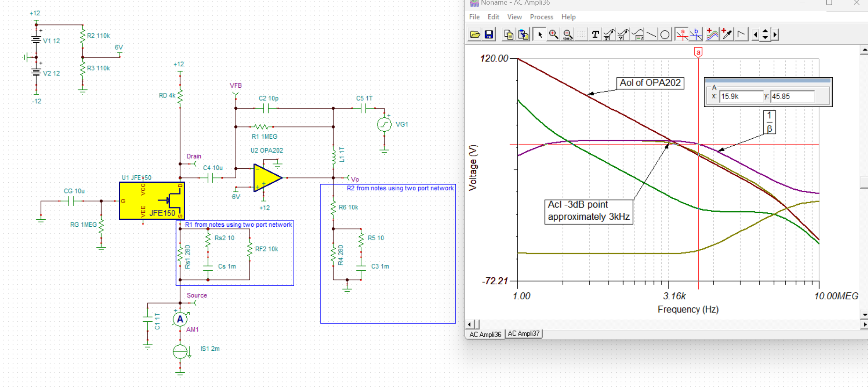The height and width of the screenshot is (387, 868).
Task: Click the vertical scrollbar down arrow
Action: (x=864, y=315)
